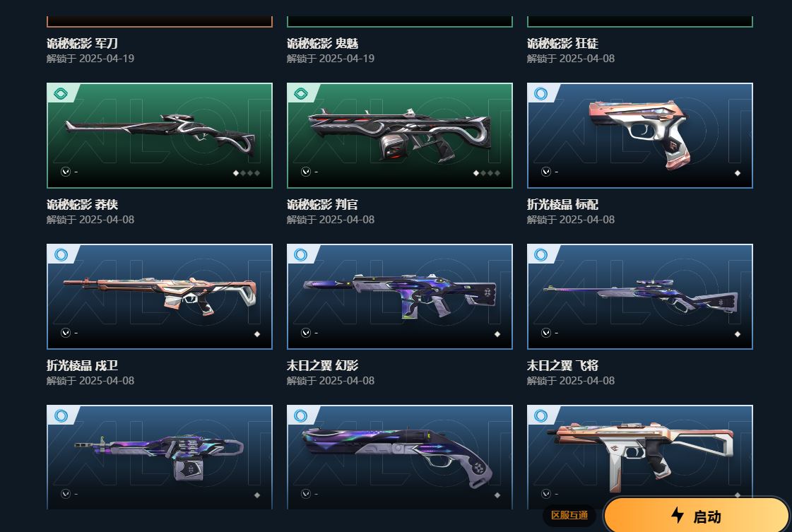
Task: Click V currency icon on 折光棱晶 标配 card
Action: point(545,172)
